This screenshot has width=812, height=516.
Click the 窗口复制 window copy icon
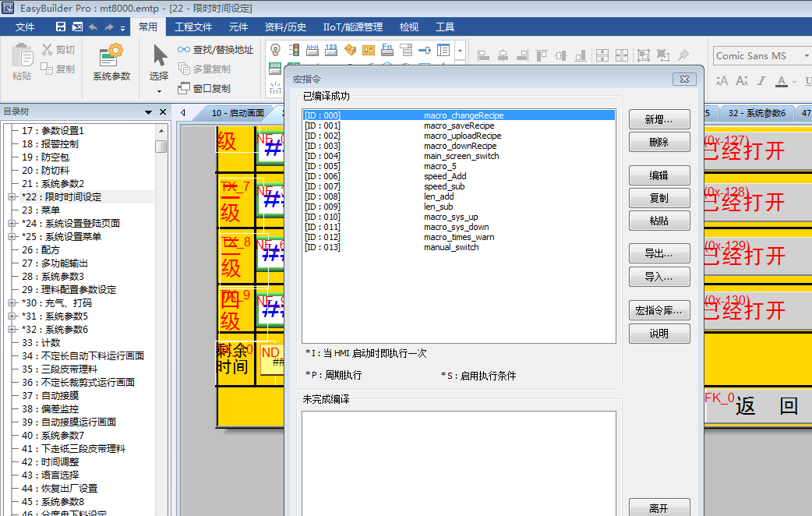[x=185, y=89]
